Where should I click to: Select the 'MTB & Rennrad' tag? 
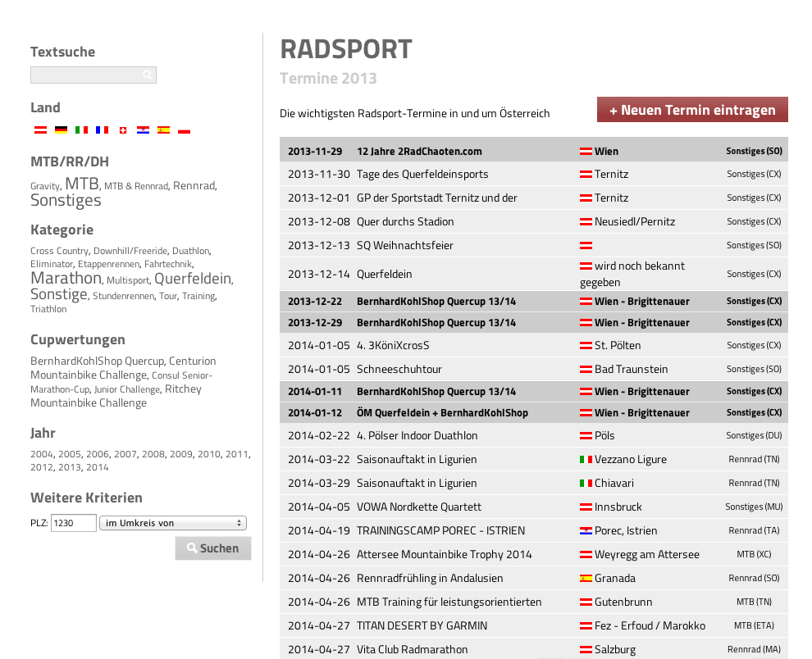(136, 186)
